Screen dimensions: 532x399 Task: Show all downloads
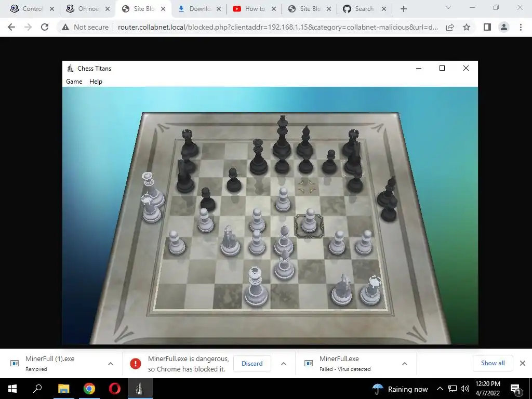coord(493,363)
